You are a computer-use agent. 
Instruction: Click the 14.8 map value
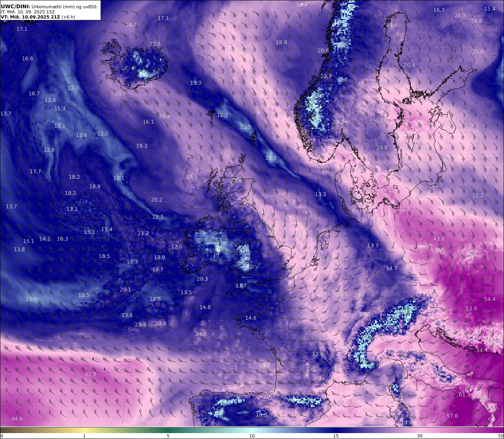click(205, 307)
